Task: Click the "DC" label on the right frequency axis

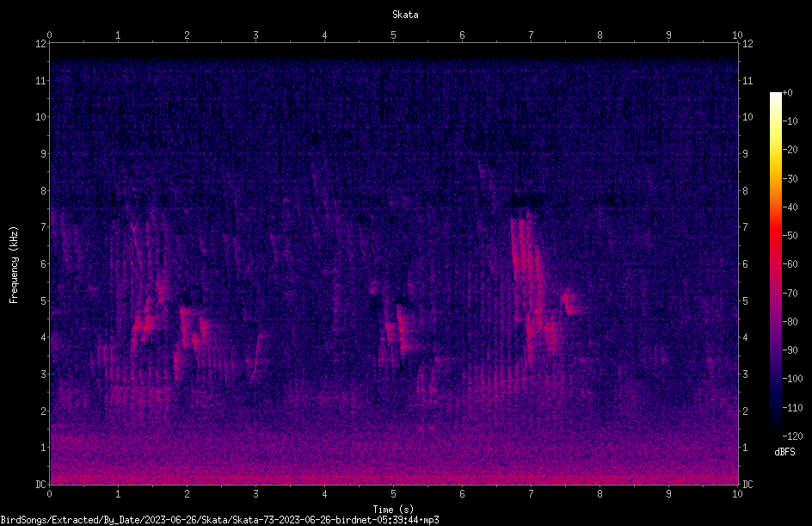Action: 747,485
